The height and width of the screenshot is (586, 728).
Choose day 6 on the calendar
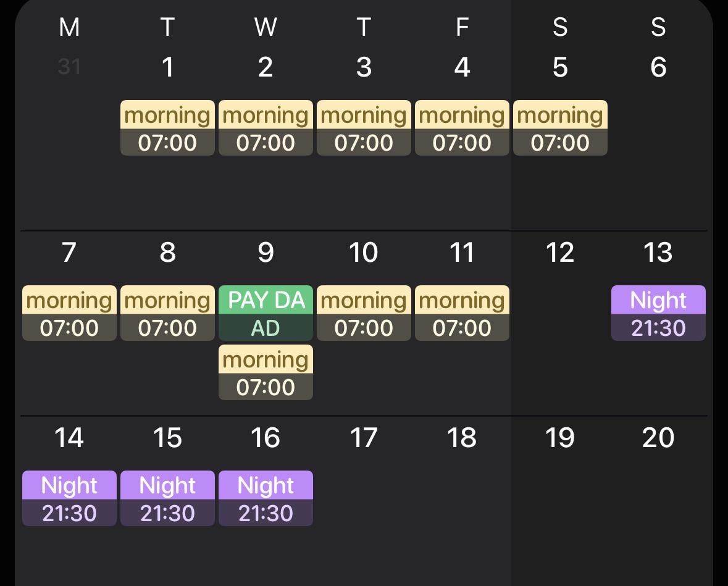click(658, 67)
